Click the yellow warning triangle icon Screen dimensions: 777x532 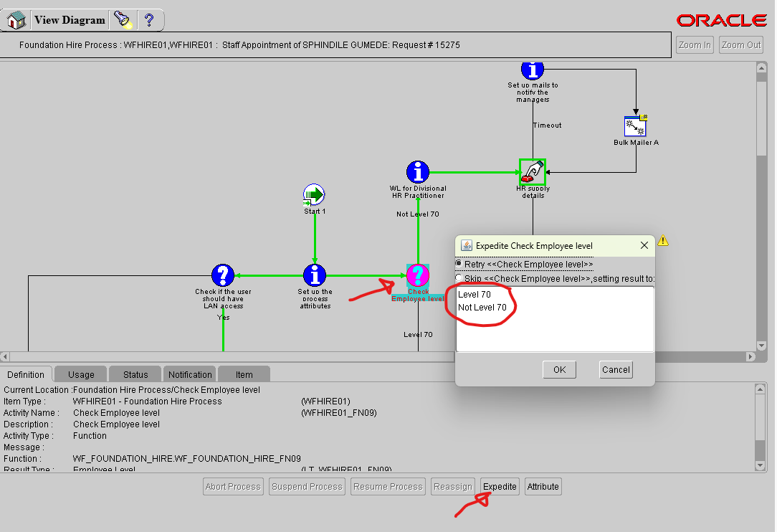663,241
